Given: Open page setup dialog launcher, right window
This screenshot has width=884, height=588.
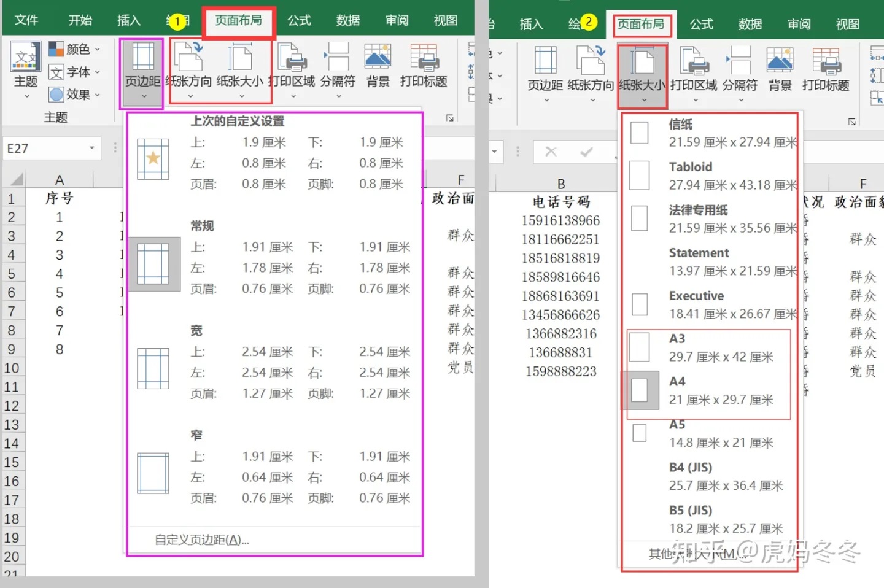Looking at the screenshot, I should coord(852,122).
